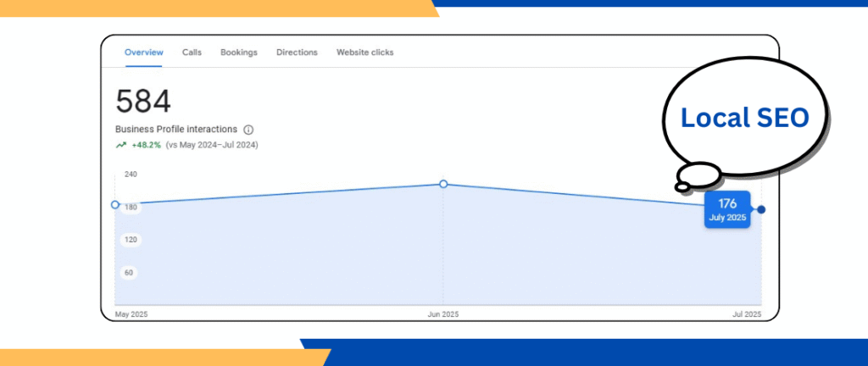This screenshot has height=366, width=868.
Task: Go to the Directions tab
Action: [297, 53]
